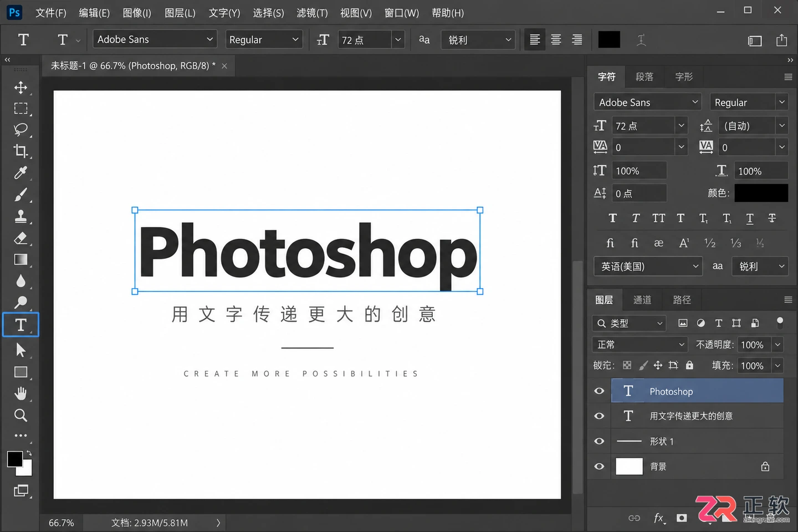Hide the 用文字传递更大的创意 layer
The image size is (798, 532).
coord(599,416)
